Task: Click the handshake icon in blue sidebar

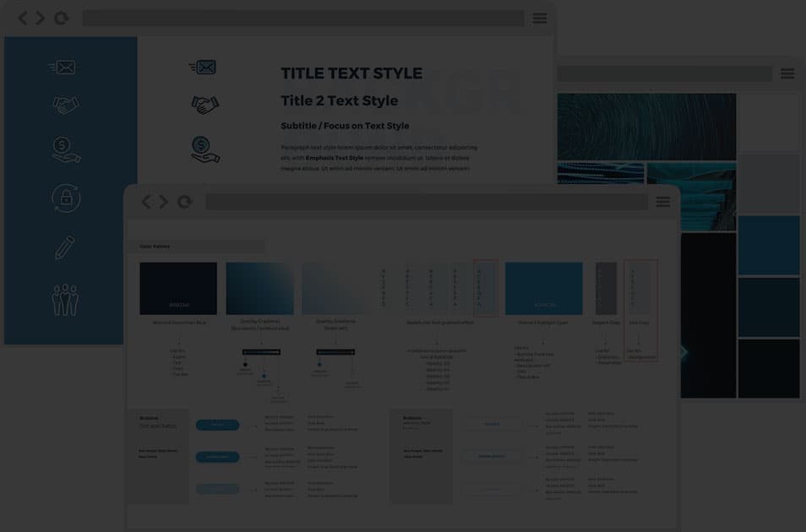Action: point(66,105)
